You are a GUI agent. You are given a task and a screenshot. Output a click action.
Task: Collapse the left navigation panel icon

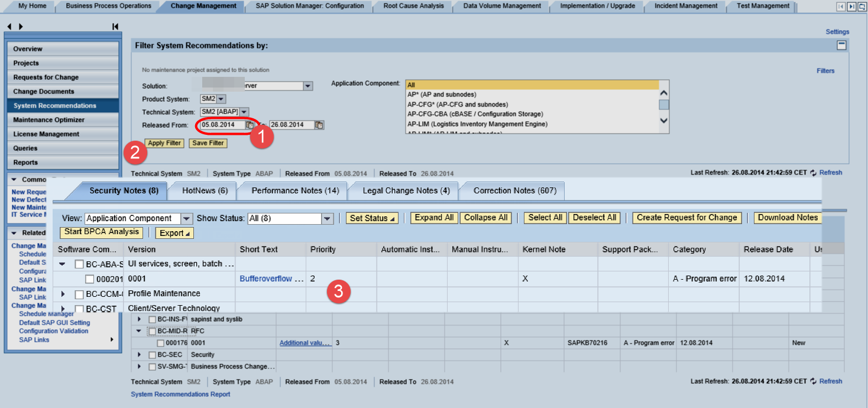[x=115, y=27]
